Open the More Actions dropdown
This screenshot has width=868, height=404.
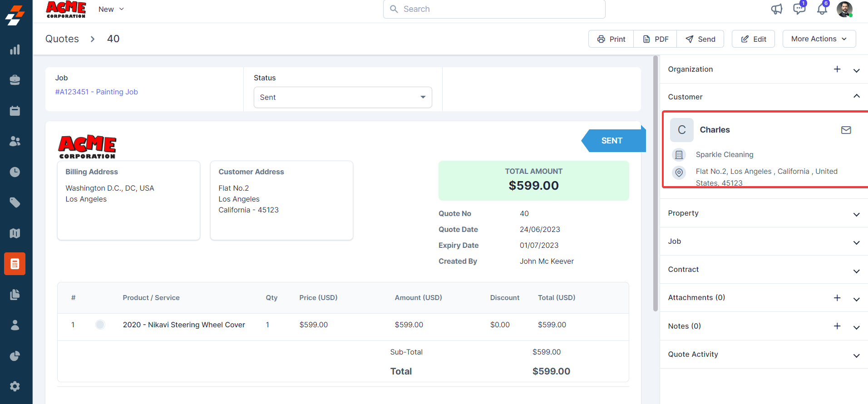[x=819, y=39]
